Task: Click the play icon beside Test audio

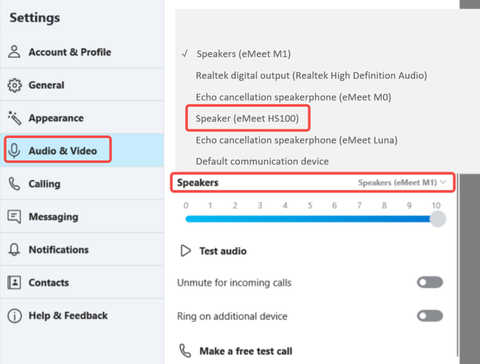Action: click(185, 251)
